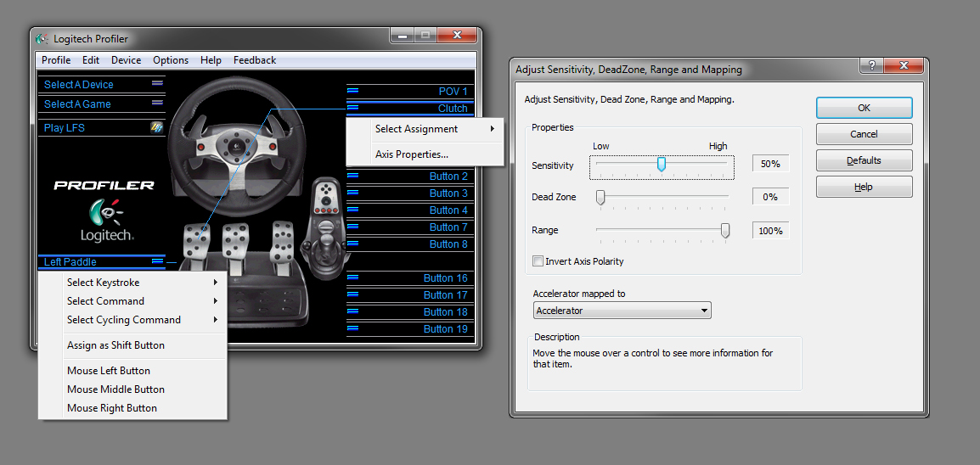The image size is (980, 465).
Task: Click the Select A Device list icon
Action: pos(157,82)
